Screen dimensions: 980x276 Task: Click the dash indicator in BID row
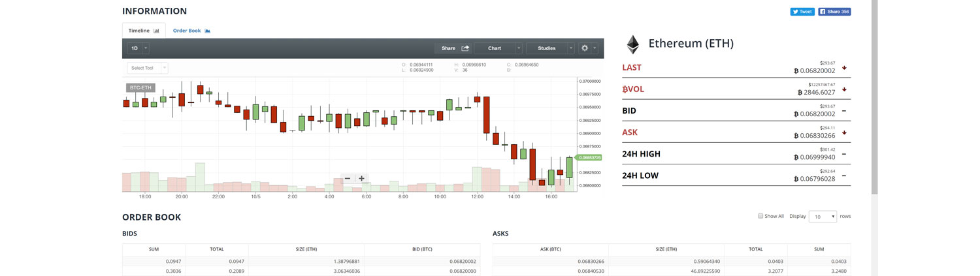(x=844, y=111)
